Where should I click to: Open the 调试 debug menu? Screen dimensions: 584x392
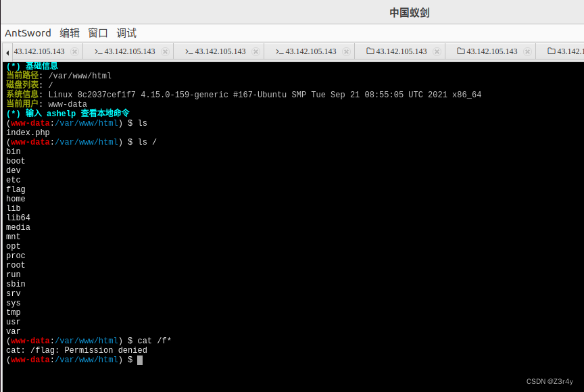click(126, 32)
